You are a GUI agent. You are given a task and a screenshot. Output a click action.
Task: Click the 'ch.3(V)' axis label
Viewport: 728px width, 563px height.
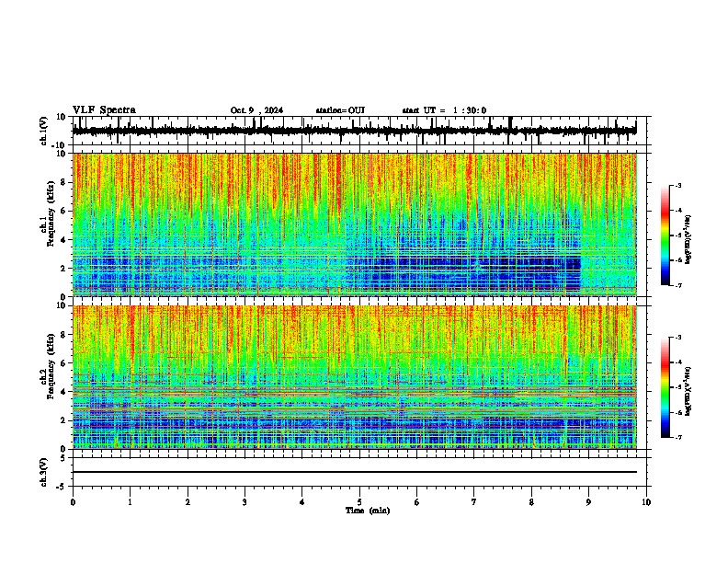44,472
